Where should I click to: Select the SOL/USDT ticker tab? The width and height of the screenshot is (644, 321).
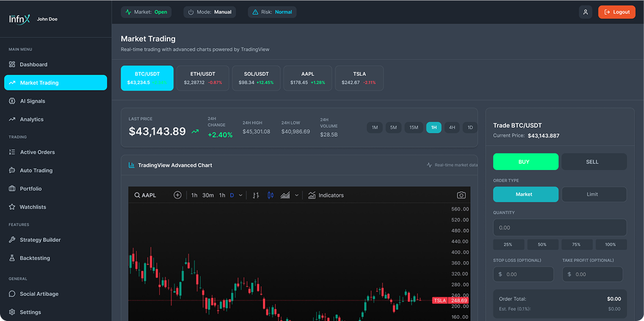click(257, 78)
